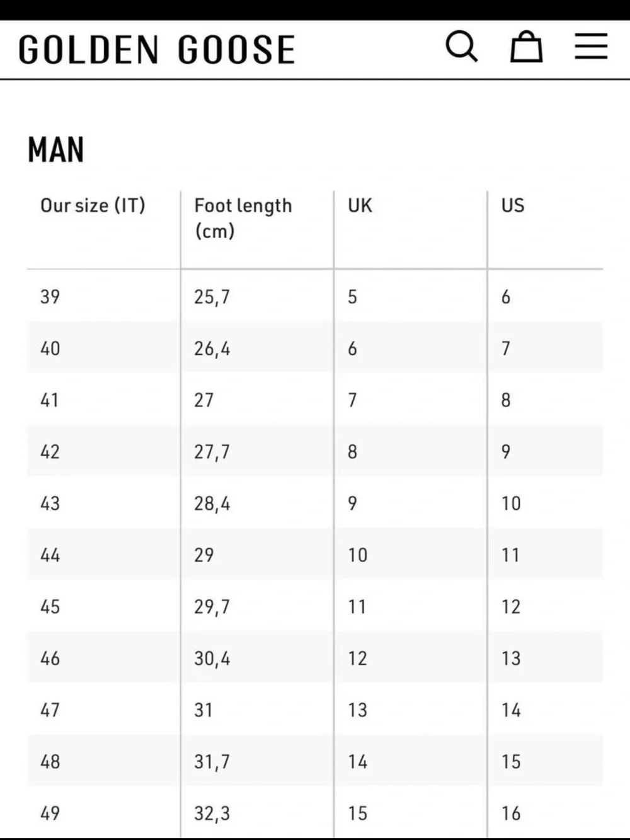The width and height of the screenshot is (630, 840).
Task: Select the IT size 42 cell
Action: pyautogui.click(x=103, y=451)
